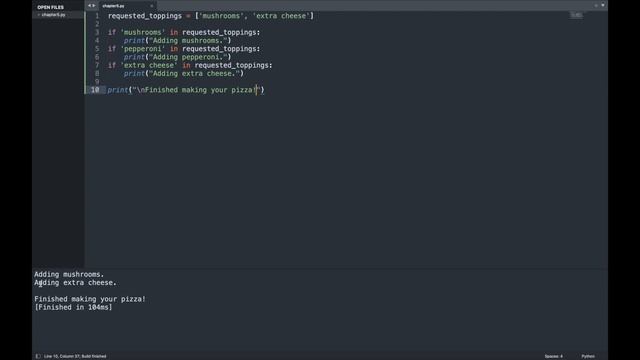The height and width of the screenshot is (360, 640).
Task: Click 'Finished making your pizza!' output line
Action: 90,299
